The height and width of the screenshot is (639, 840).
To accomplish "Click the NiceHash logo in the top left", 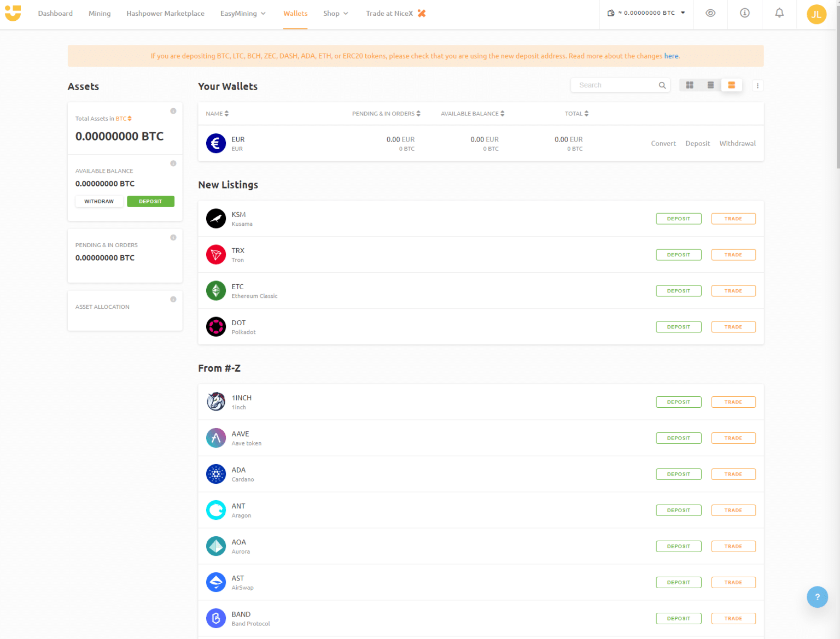I will [x=13, y=13].
